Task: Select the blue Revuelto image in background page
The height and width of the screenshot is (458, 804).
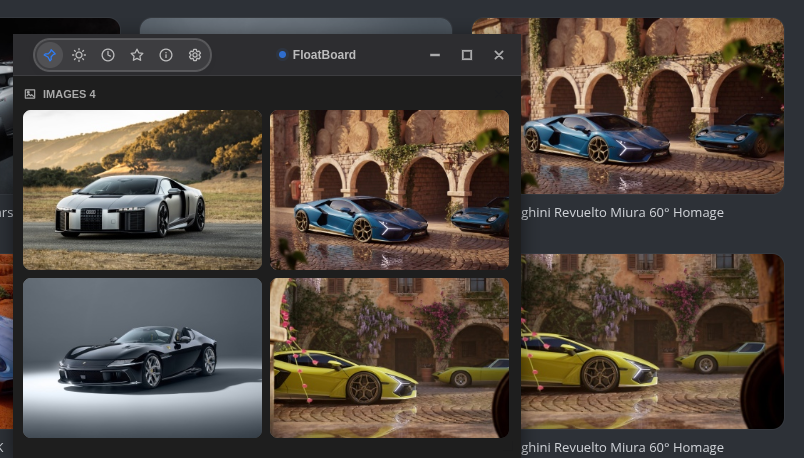Action: click(x=652, y=106)
